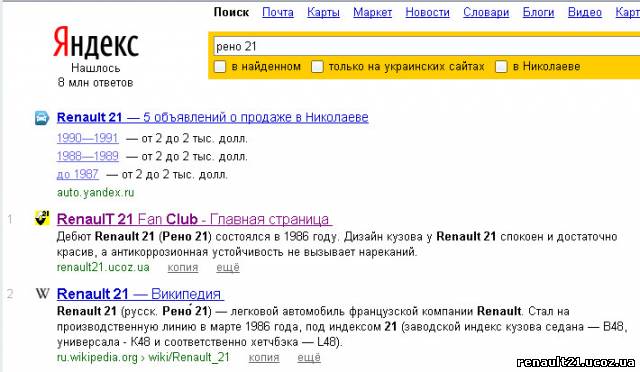The height and width of the screenshot is (372, 640).
Task: Switch to the Блоги tab
Action: tap(538, 12)
